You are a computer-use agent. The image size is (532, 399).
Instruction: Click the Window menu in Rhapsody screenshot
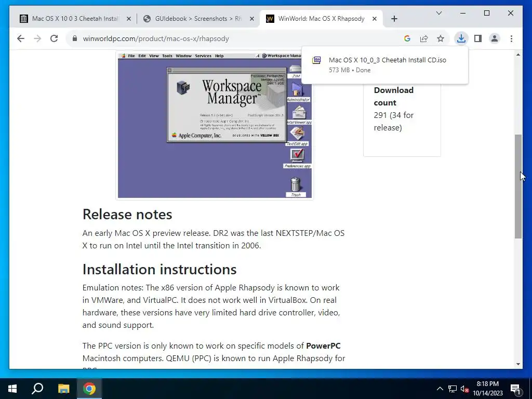click(183, 56)
